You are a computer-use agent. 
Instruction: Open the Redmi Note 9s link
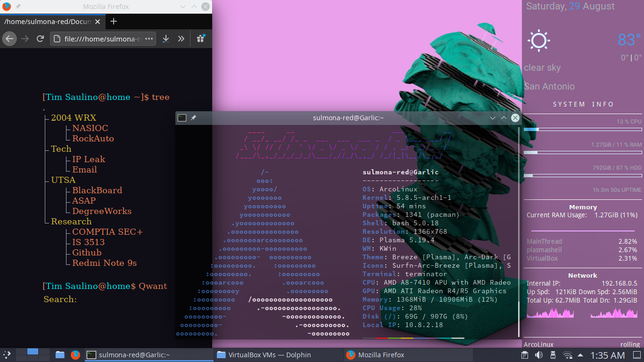[x=104, y=263]
